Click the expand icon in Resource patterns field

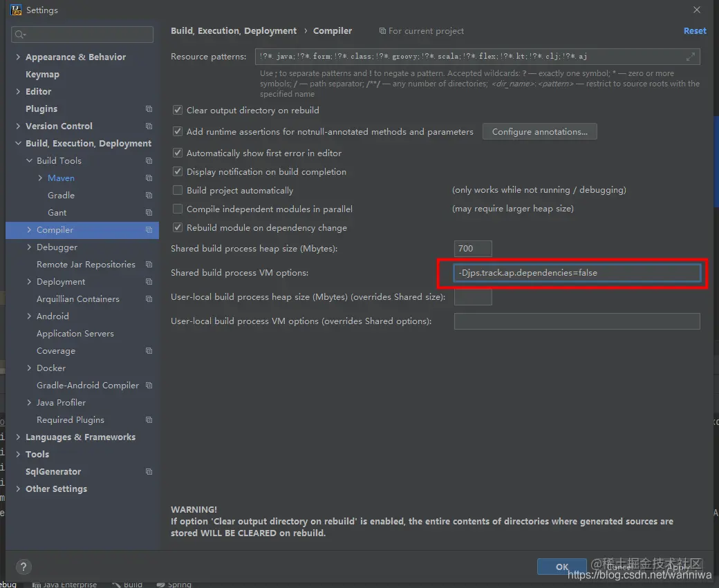691,57
